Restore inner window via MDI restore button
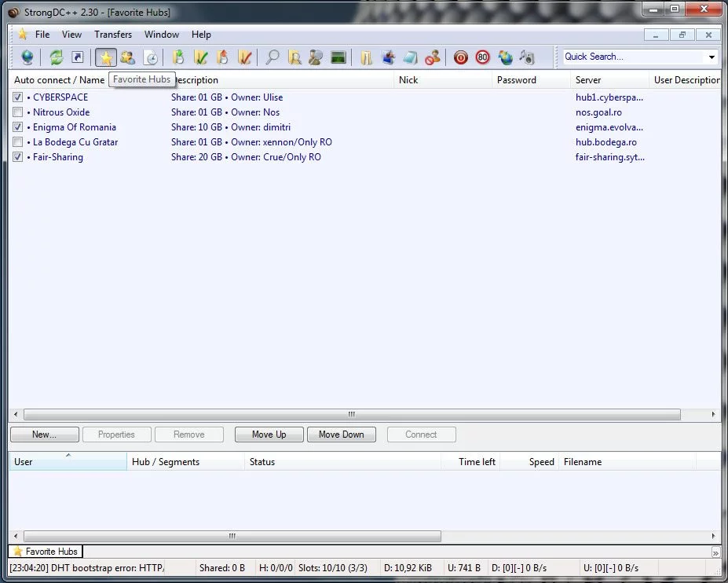The height and width of the screenshot is (583, 728). pyautogui.click(x=682, y=35)
